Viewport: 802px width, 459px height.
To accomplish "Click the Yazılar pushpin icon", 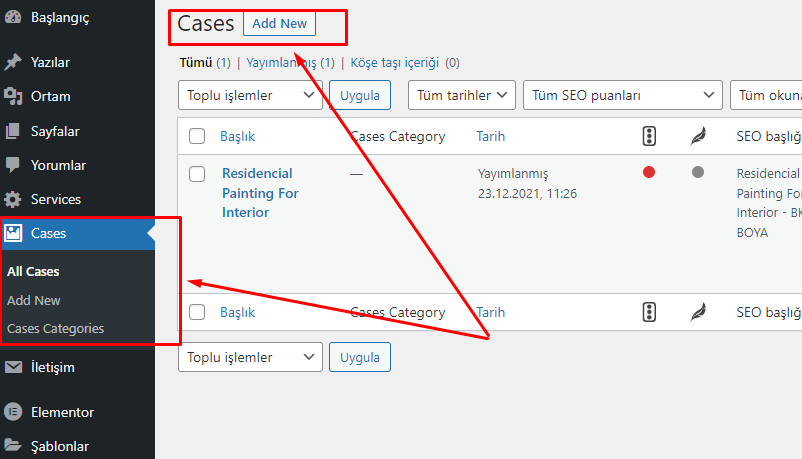I will point(13,62).
